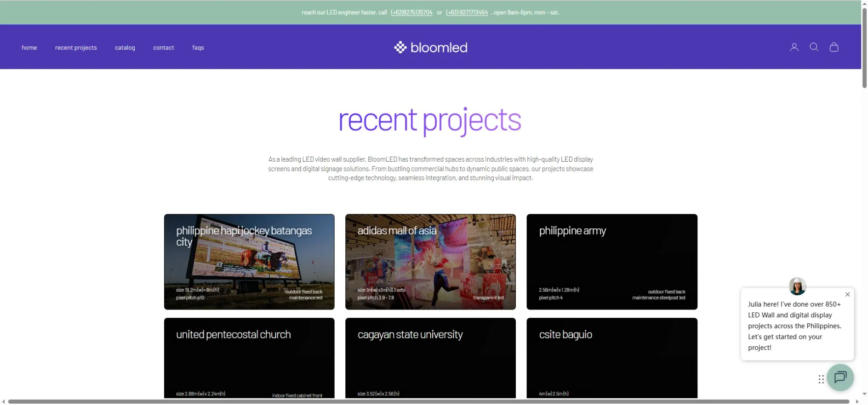Open the shopping bag cart icon
The width and height of the screenshot is (868, 405).
tap(834, 47)
